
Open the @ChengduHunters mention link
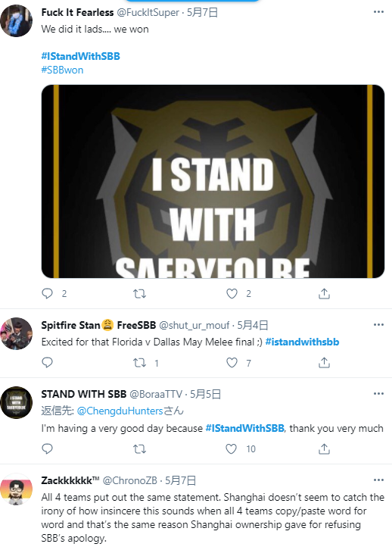pyautogui.click(x=120, y=411)
